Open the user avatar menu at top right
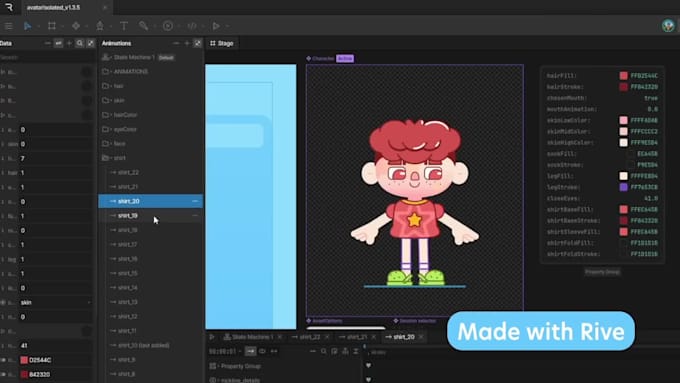This screenshot has height=383, width=680. pyautogui.click(x=668, y=26)
